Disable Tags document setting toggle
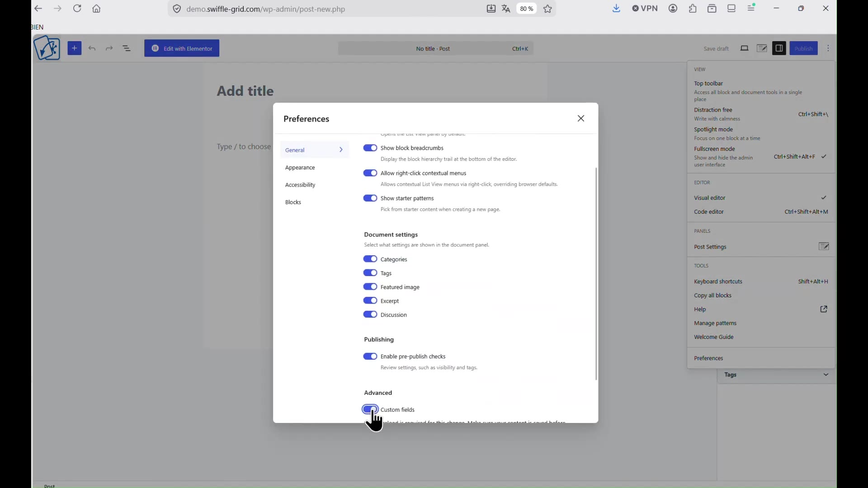The image size is (868, 488). 370,273
